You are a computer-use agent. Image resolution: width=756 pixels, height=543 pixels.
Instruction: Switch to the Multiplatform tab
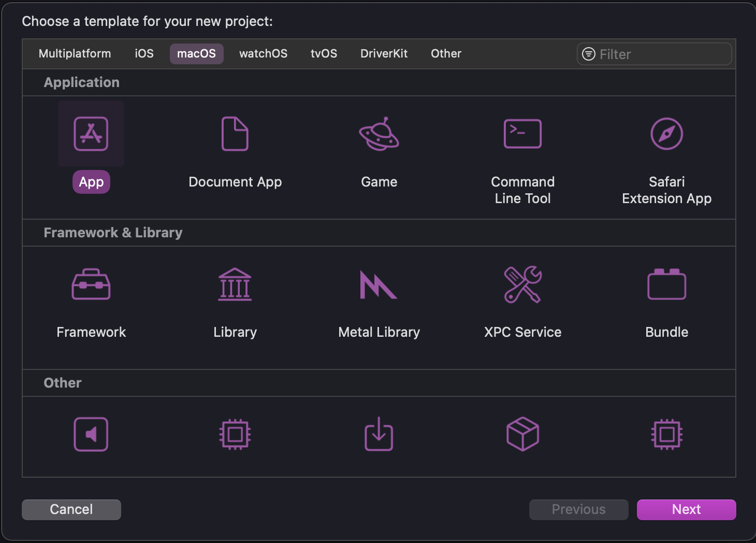pyautogui.click(x=75, y=54)
